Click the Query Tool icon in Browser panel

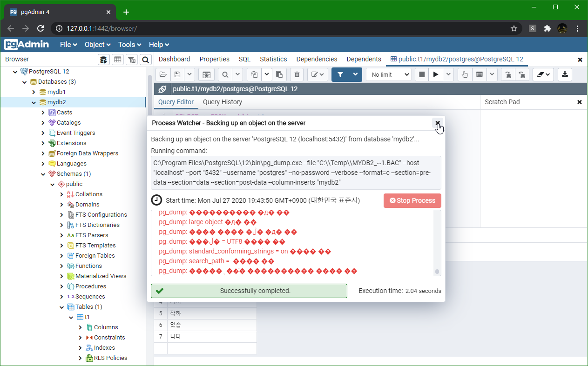104,60
